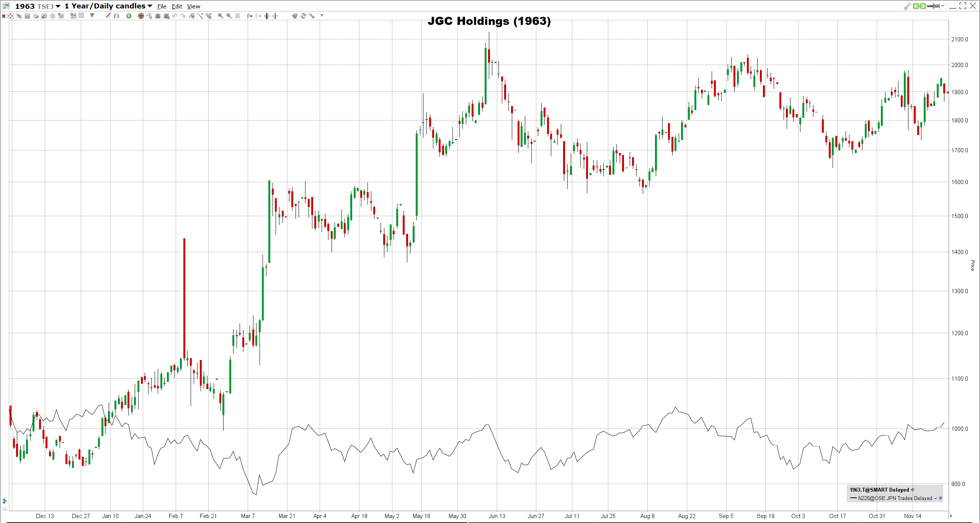Click the expand bar spacing icon
980x523 pixels.
click(267, 16)
